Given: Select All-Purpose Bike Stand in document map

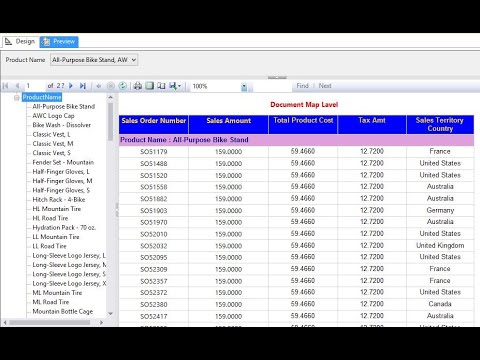Looking at the screenshot, I should pos(64,107).
